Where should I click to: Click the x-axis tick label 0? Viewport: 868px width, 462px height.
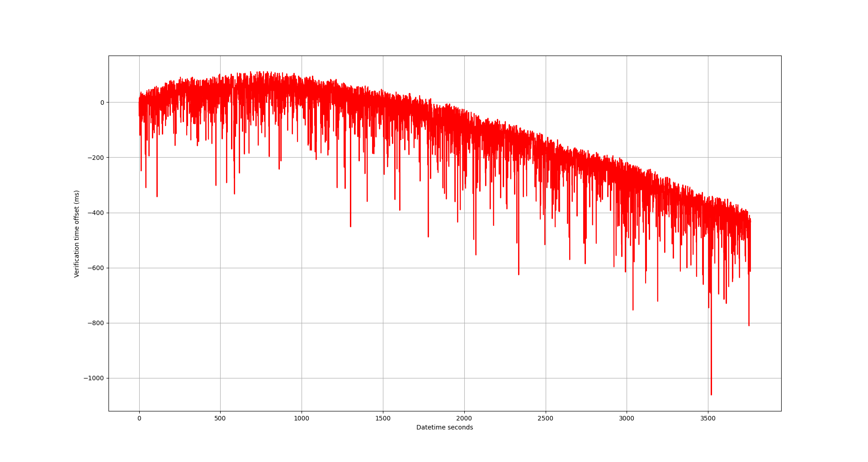139,418
